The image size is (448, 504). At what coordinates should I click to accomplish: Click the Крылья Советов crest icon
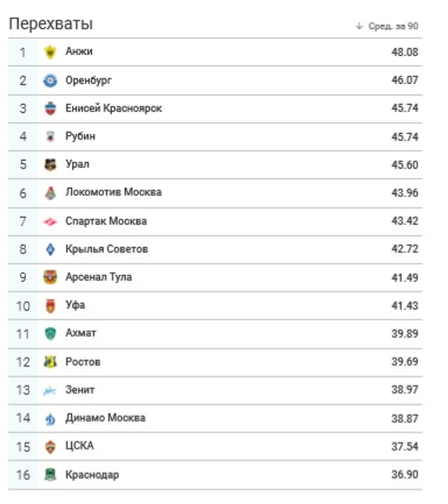pyautogui.click(x=50, y=249)
